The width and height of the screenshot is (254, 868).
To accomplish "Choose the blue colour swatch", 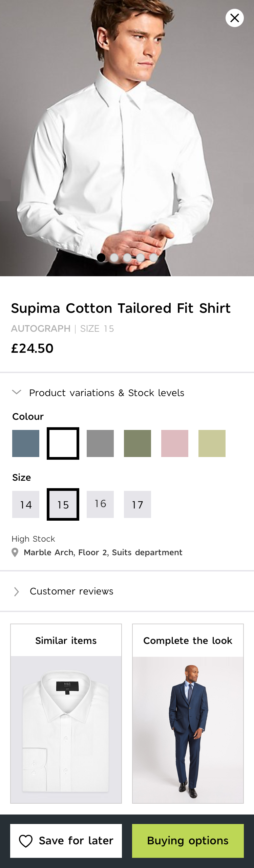I will [26, 443].
